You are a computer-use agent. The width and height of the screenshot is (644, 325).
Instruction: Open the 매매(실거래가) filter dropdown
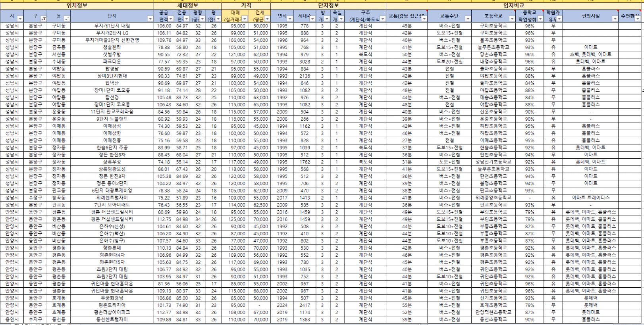click(x=245, y=19)
